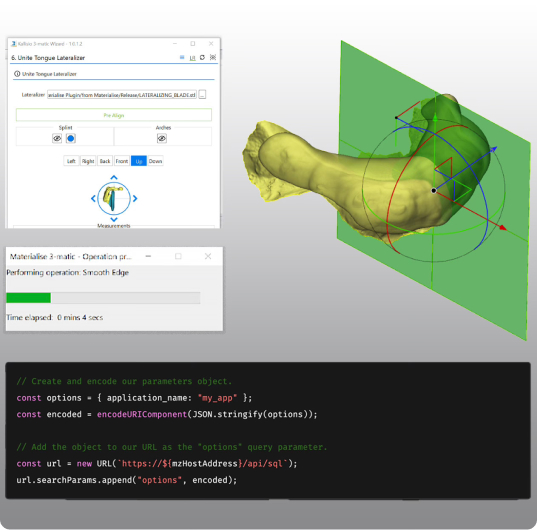Click the refresh icon in wizard header

tap(202, 58)
